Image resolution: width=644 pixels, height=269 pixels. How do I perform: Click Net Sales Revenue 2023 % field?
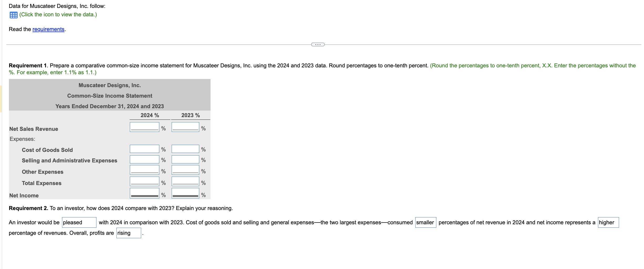185,127
